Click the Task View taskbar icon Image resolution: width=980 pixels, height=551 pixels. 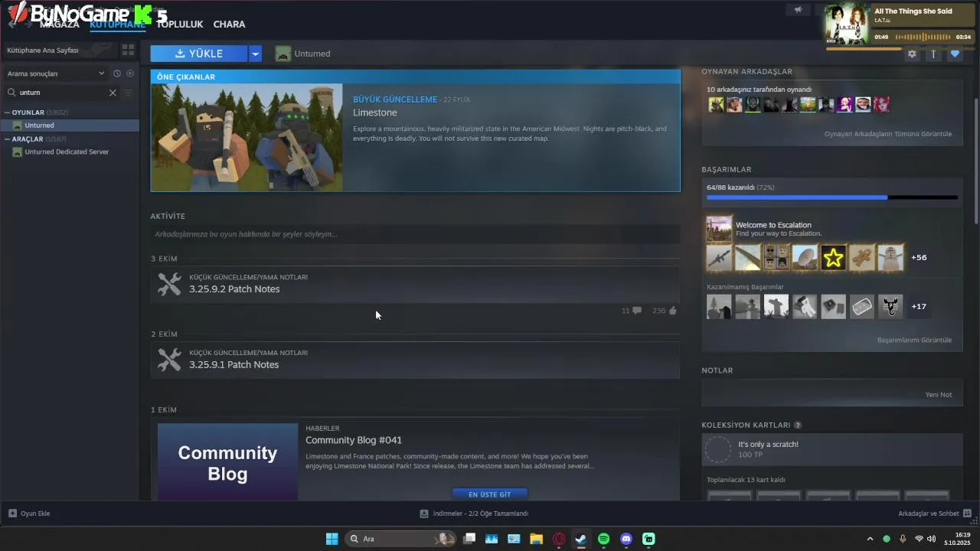(469, 539)
